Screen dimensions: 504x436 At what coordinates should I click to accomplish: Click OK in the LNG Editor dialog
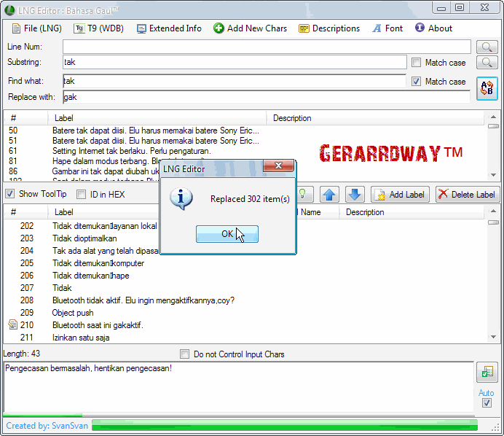tap(227, 234)
